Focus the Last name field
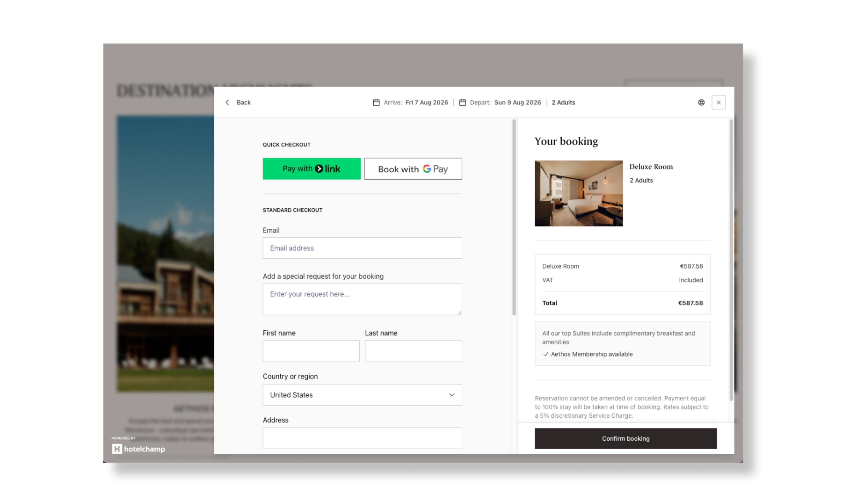 coord(413,351)
